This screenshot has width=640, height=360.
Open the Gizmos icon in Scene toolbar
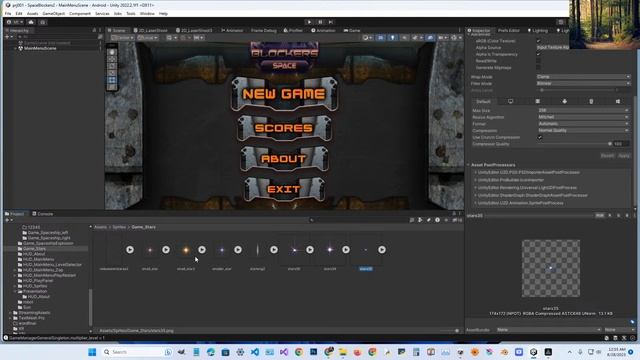[455, 38]
